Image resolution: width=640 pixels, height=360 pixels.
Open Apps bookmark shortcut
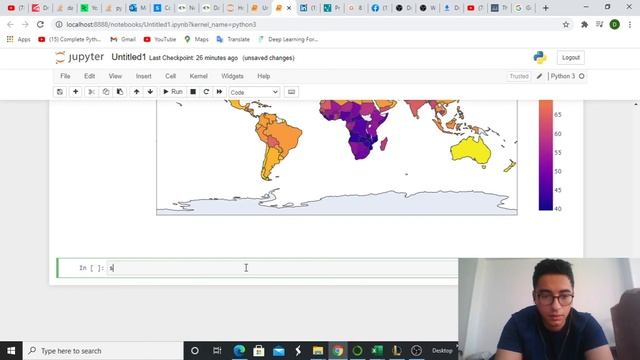[19, 39]
